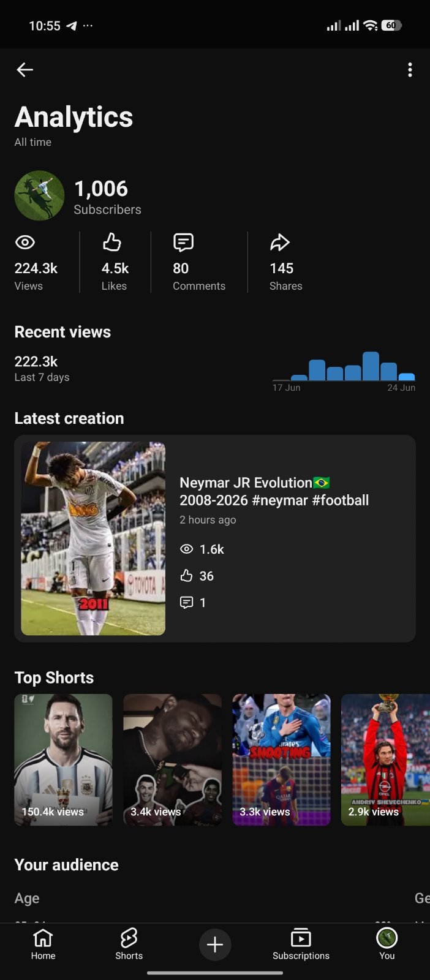The image size is (430, 980).
Task: Open the Short with 3.3k views
Action: coord(281,759)
